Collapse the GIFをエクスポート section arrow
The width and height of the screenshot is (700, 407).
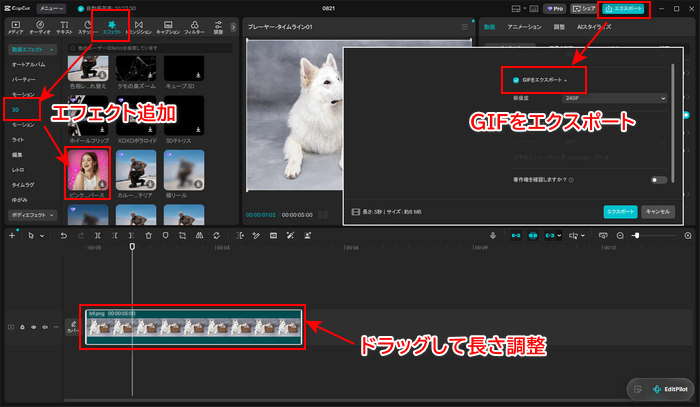[566, 80]
